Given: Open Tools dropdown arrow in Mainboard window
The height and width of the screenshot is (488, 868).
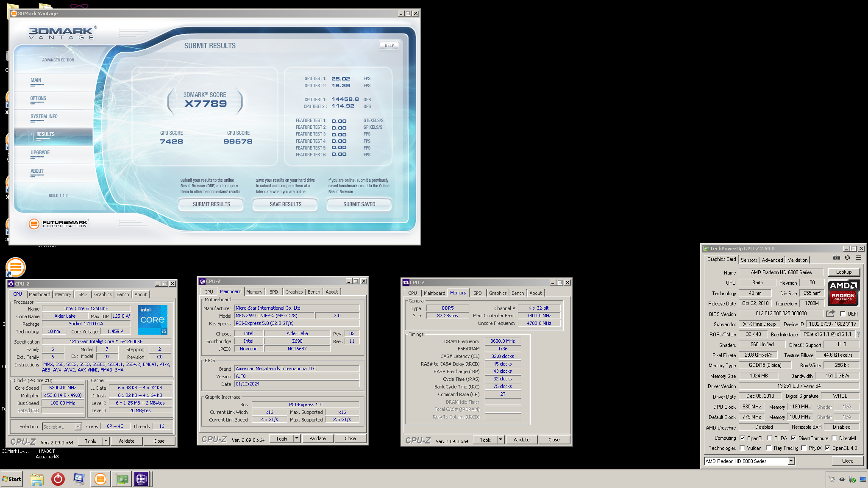Looking at the screenshot, I should click(x=297, y=438).
